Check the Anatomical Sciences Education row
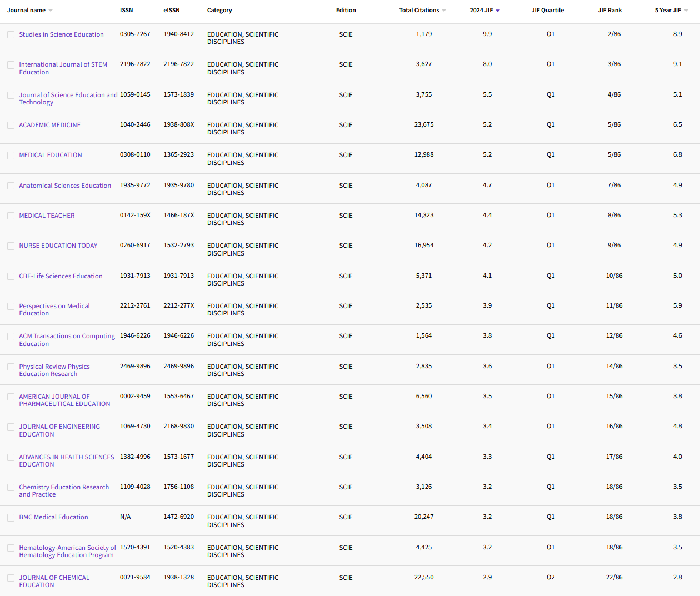The height and width of the screenshot is (596, 700). [x=11, y=186]
